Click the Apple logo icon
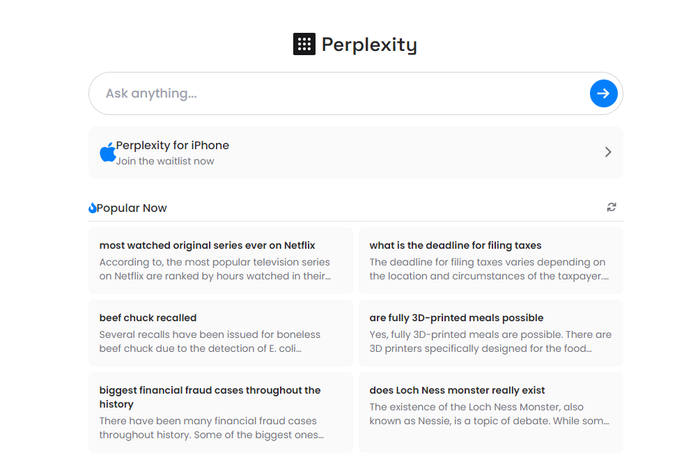Viewport: 700px width, 462px height. [107, 152]
